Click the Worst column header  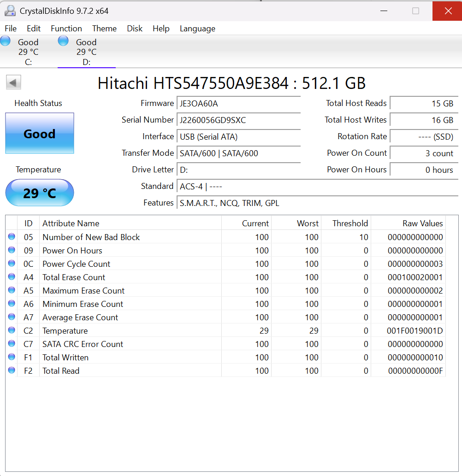click(296, 223)
